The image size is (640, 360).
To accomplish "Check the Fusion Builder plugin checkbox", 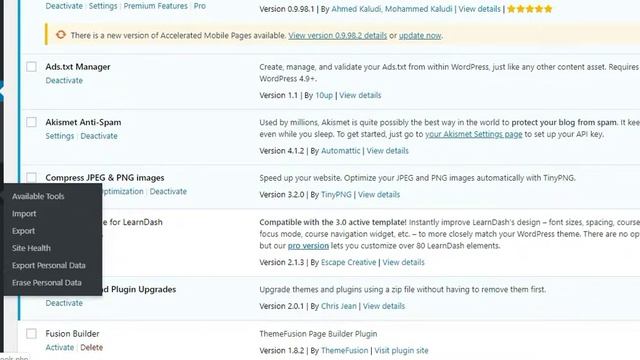I will 31,333.
